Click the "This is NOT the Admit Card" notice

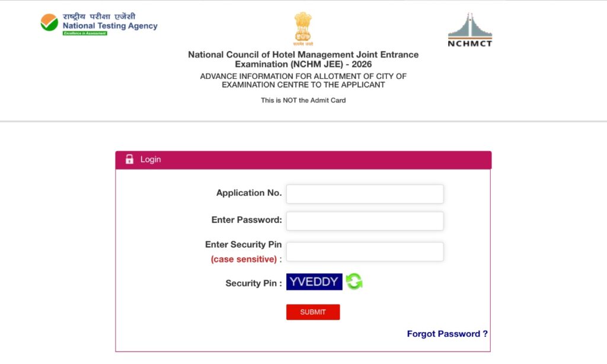303,100
